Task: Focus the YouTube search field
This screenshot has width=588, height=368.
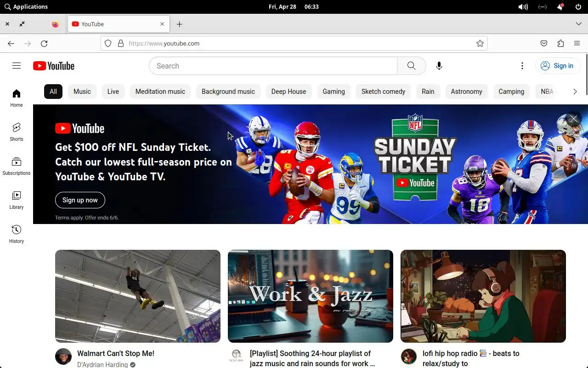Action: (273, 66)
